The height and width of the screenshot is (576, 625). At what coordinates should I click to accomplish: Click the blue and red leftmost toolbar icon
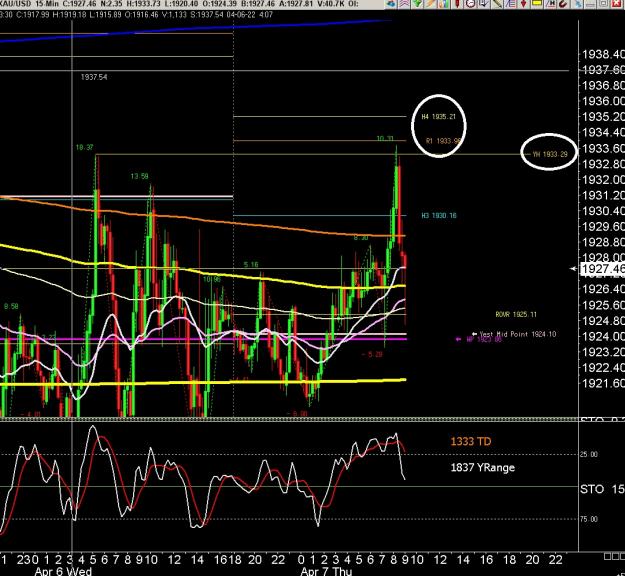tap(390, 4)
